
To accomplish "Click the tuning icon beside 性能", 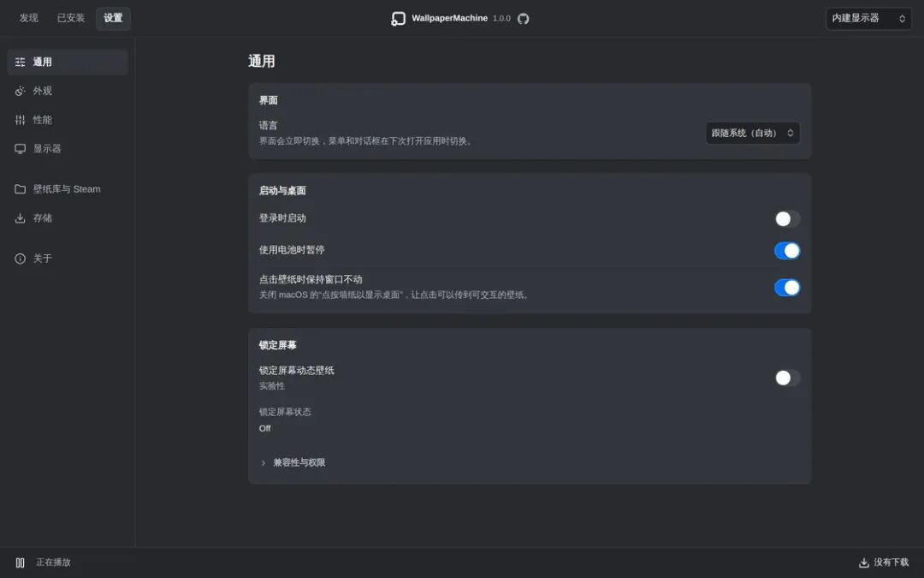I will click(x=20, y=120).
